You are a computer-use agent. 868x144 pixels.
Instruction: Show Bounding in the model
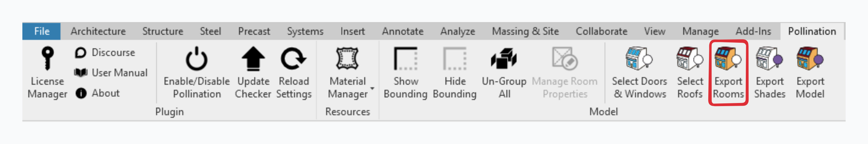(x=405, y=59)
